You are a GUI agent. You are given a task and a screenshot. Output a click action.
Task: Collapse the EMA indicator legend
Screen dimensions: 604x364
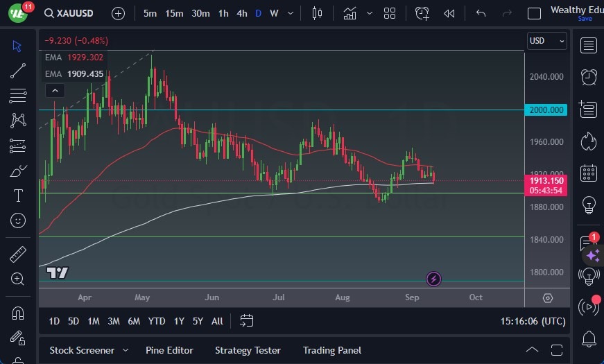click(54, 90)
